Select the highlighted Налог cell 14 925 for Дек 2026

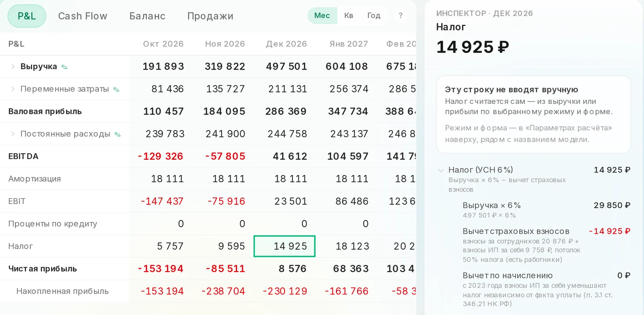(x=285, y=246)
